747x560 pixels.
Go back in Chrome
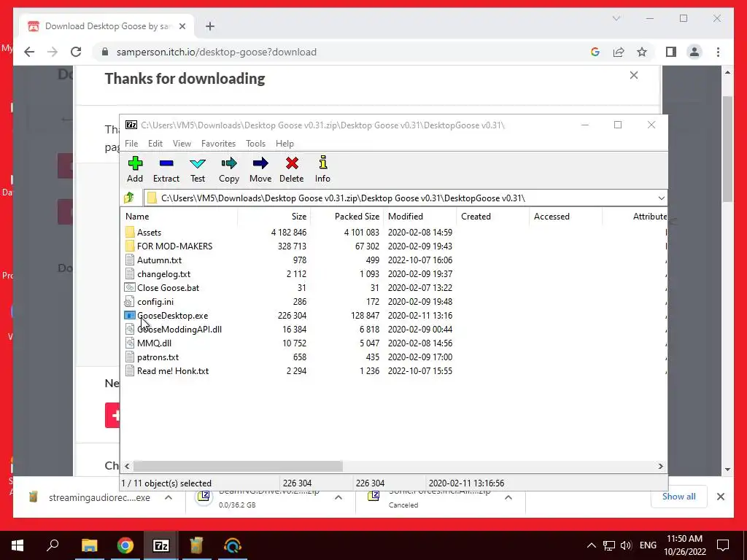point(29,52)
